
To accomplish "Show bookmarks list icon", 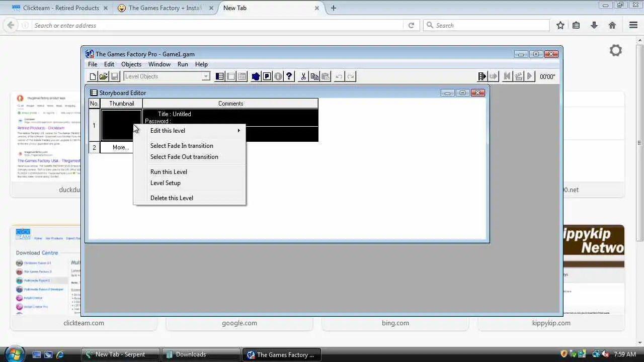I will click(x=576, y=25).
